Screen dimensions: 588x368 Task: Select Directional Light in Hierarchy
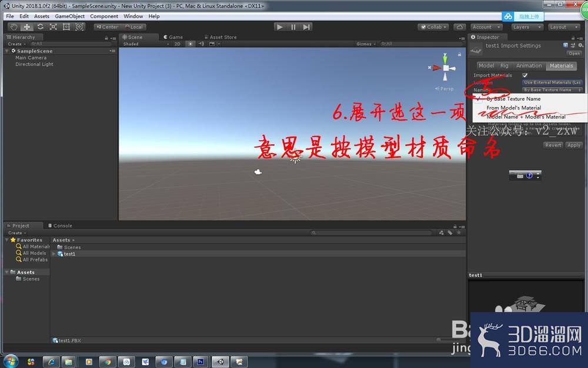pos(34,64)
